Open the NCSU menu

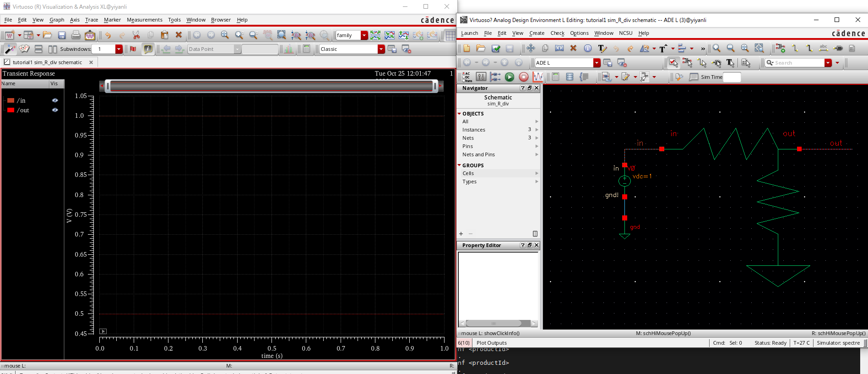point(625,33)
